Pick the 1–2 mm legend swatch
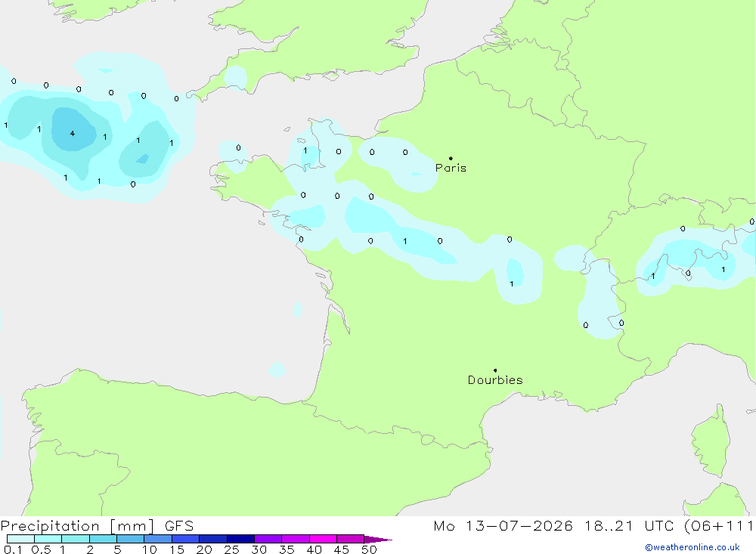Screen dimensions: 756x554 (x=76, y=539)
